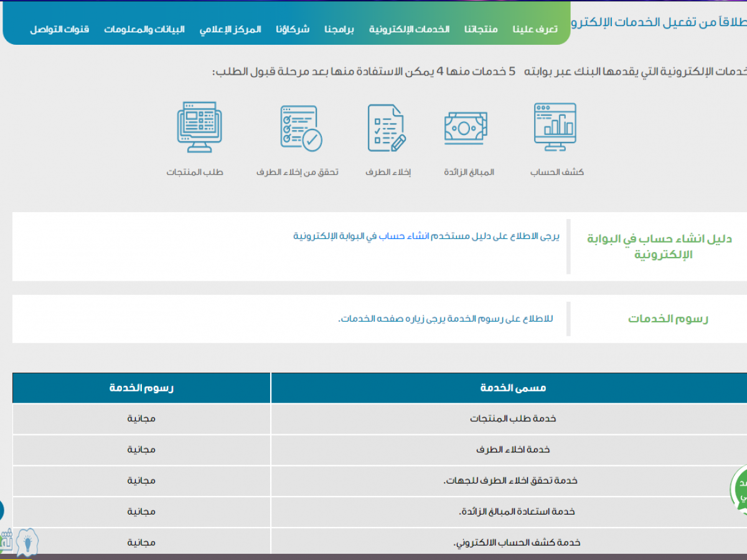Select the دليل انشاء حساب في البوابة heading
Image resolution: width=747 pixels, height=560 pixels.
[x=659, y=246]
